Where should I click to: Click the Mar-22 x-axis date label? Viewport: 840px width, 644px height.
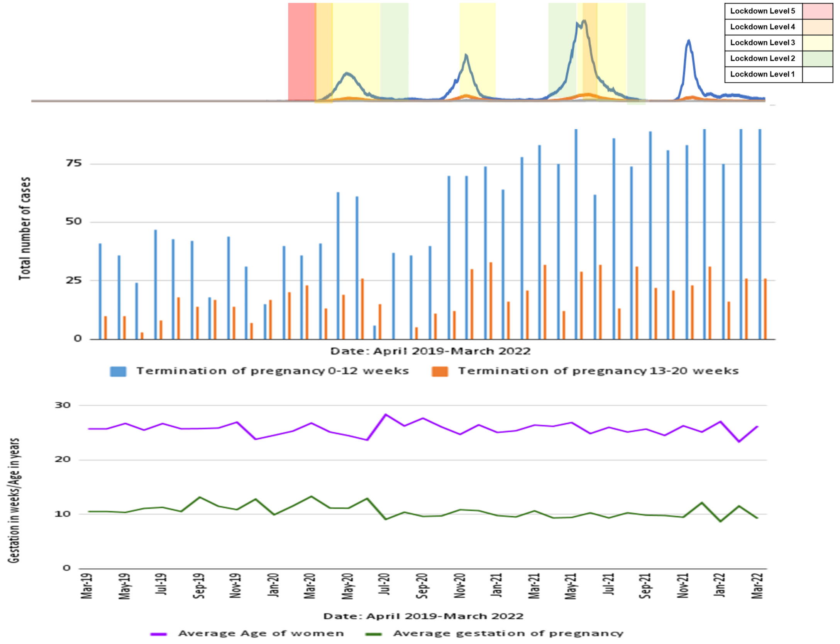757,586
